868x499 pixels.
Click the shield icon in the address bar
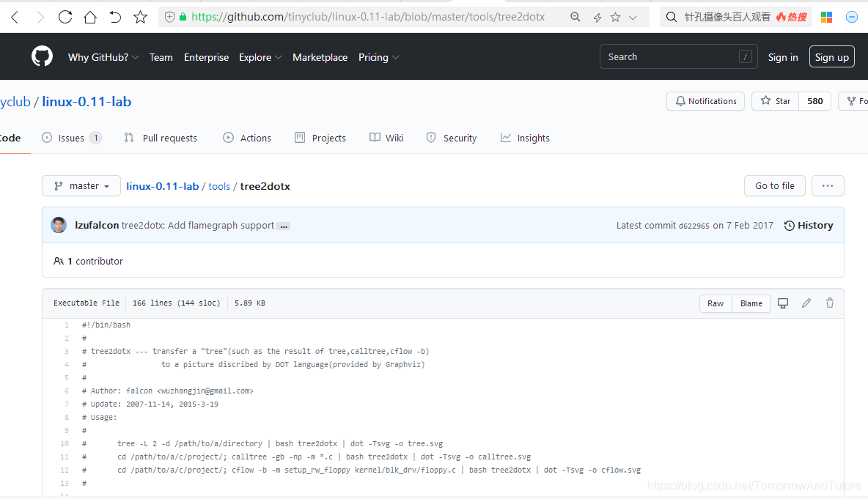[x=169, y=16]
